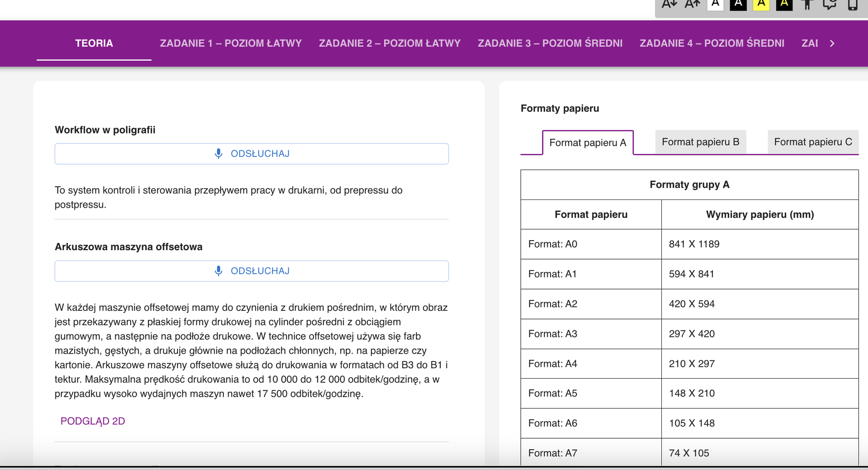Open the Podgląd 2D link
Screen dimensions: 868x470
[x=93, y=421]
